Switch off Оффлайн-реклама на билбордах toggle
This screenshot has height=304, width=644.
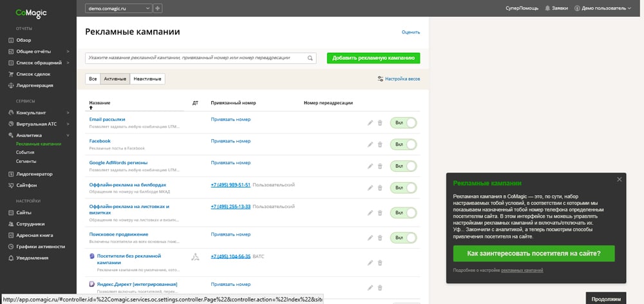403,188
